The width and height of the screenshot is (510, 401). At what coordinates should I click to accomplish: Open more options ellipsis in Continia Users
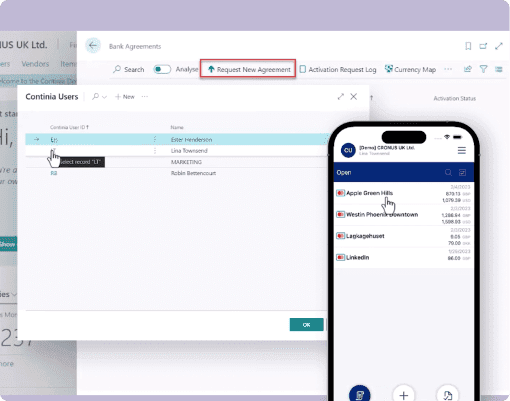(x=145, y=97)
